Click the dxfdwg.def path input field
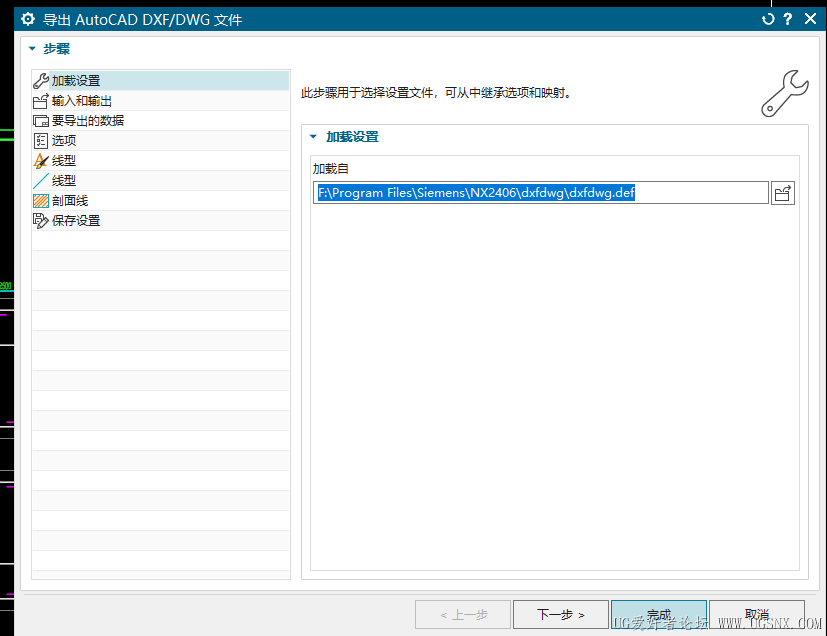827x636 pixels. click(x=541, y=193)
